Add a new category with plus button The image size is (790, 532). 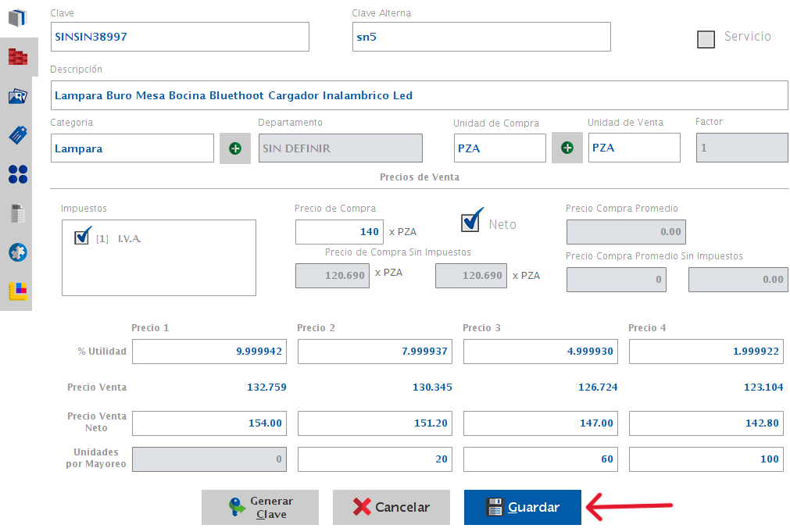click(x=235, y=148)
